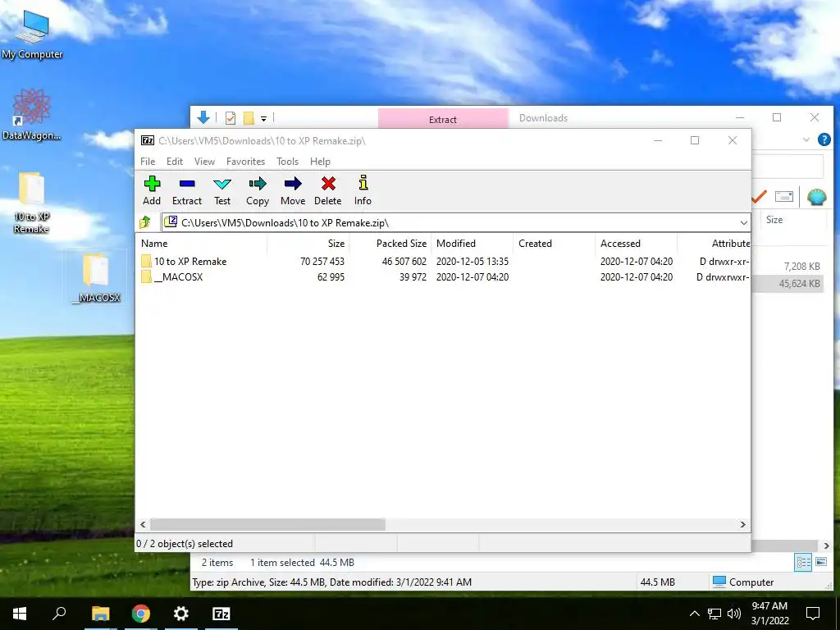Open My Computer desktop icon
Screen dimensions: 840x630
32,34
